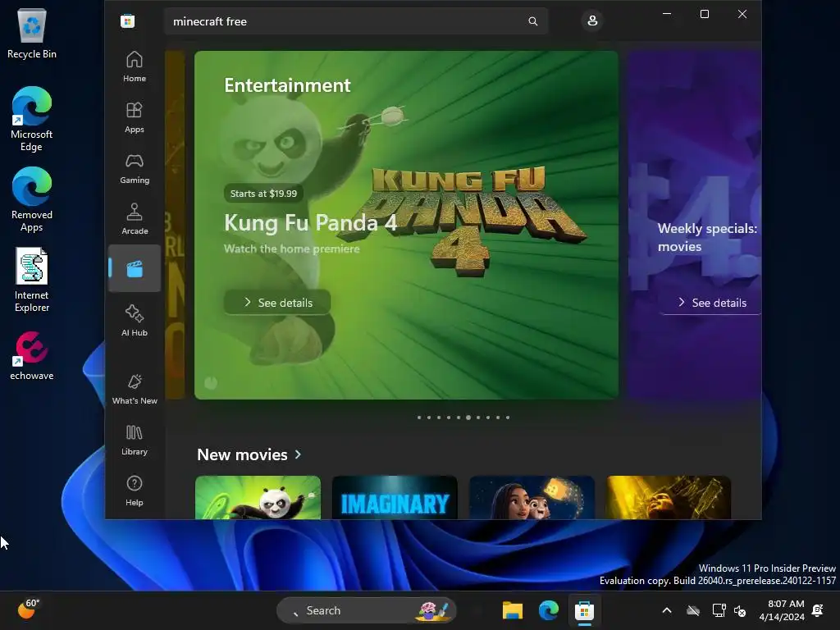The width and height of the screenshot is (840, 630).
Task: Select the echowave desktop shortcut
Action: (x=32, y=356)
